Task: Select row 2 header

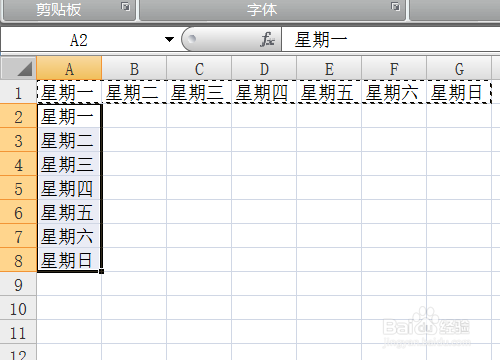Action: click(18, 116)
